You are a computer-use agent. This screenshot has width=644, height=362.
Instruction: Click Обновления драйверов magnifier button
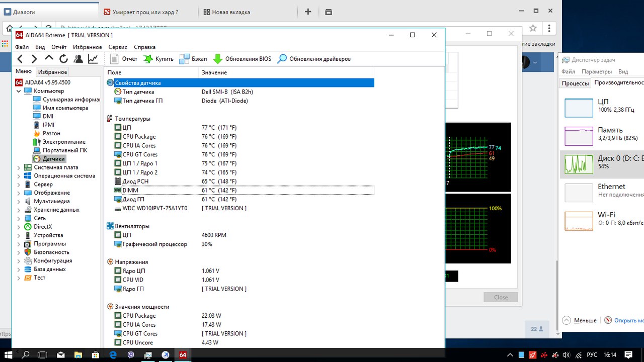pos(314,59)
